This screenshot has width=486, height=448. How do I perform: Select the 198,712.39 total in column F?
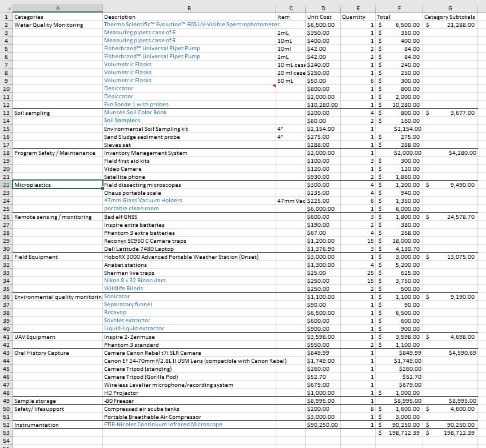[x=399, y=433]
